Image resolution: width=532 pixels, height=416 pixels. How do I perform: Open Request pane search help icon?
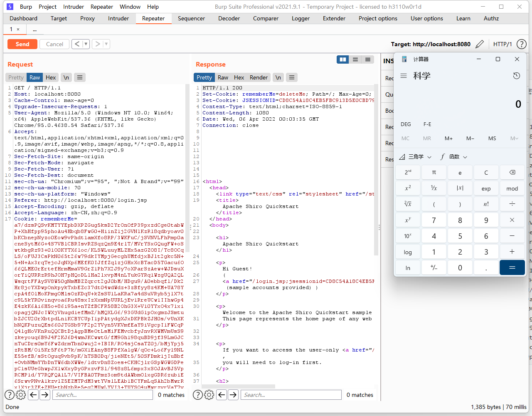(x=10, y=395)
